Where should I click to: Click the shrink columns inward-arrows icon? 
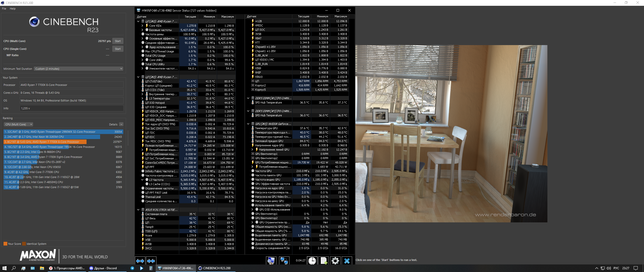[x=151, y=261]
